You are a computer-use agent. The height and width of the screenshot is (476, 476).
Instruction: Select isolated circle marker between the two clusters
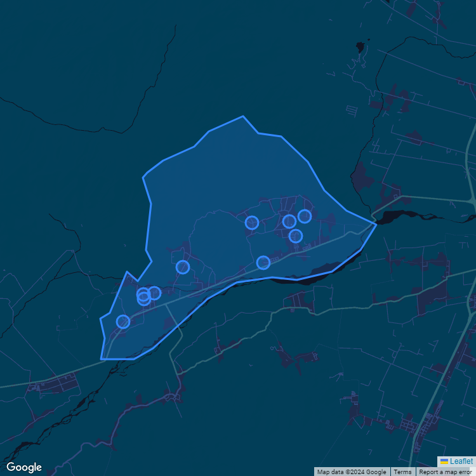coord(183,267)
